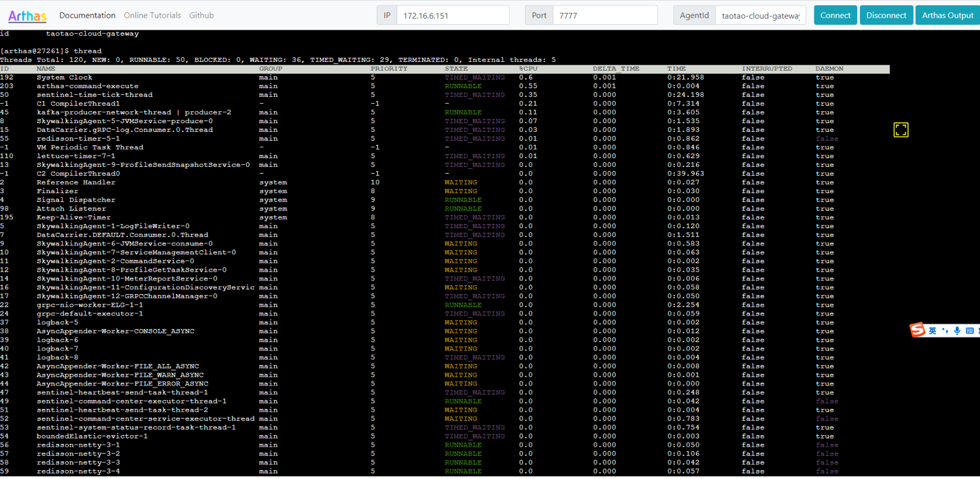The width and height of the screenshot is (980, 479).
Task: Focus the AgentId input field
Action: 760,15
